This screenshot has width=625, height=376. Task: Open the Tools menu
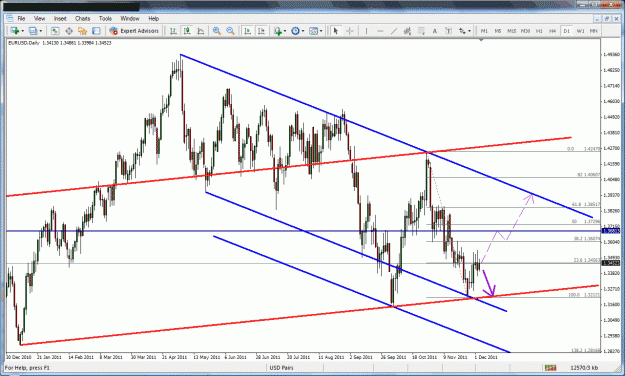[x=105, y=18]
